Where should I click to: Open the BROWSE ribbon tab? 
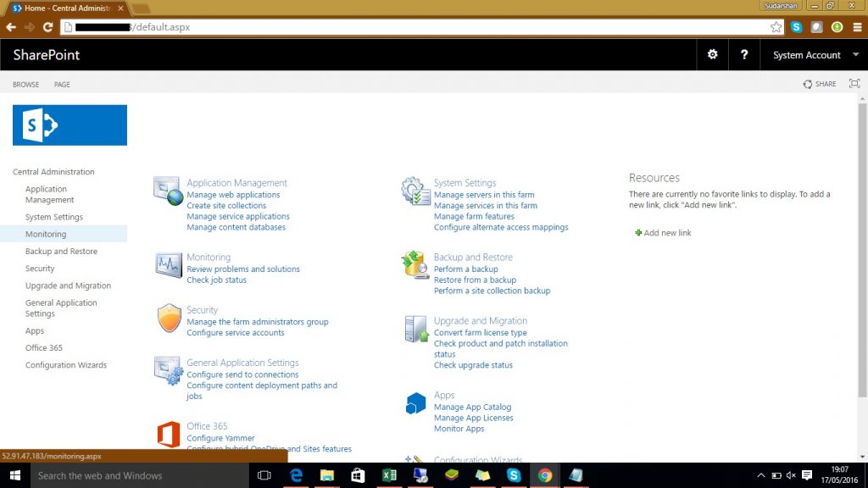tap(25, 85)
